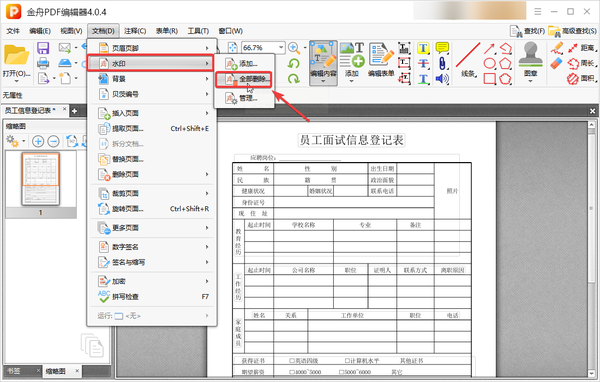Open 页眉页脚 submenu in document menu
The width and height of the screenshot is (600, 382).
coord(152,48)
